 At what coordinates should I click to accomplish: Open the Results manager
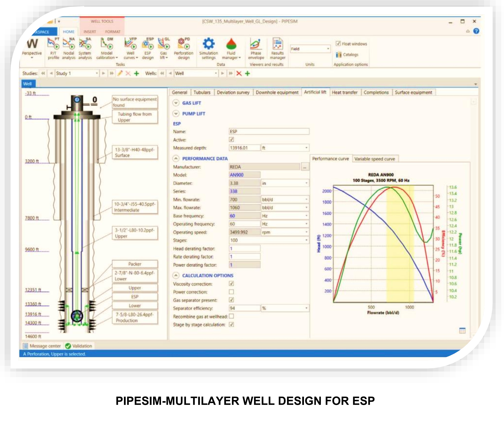coord(277,48)
